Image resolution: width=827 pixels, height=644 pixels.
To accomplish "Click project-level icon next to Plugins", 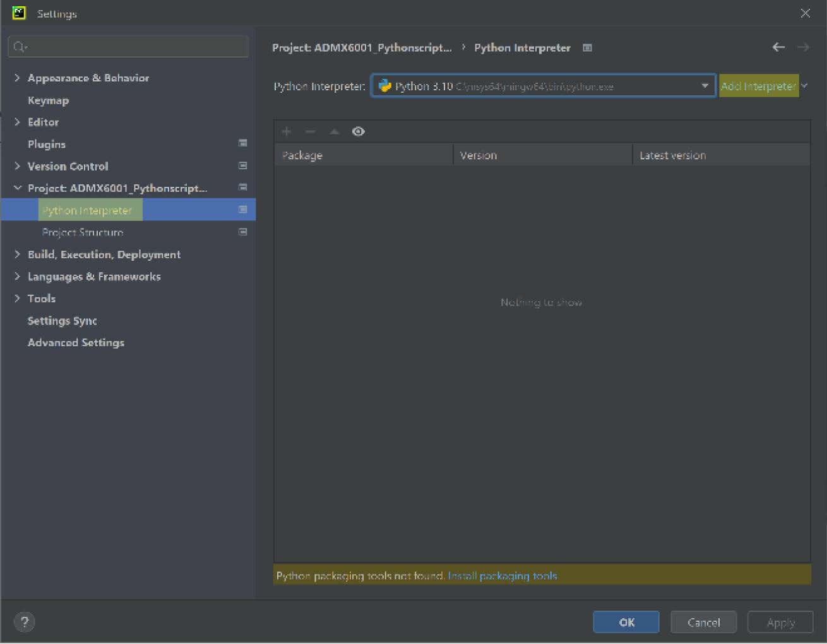I will [x=242, y=143].
